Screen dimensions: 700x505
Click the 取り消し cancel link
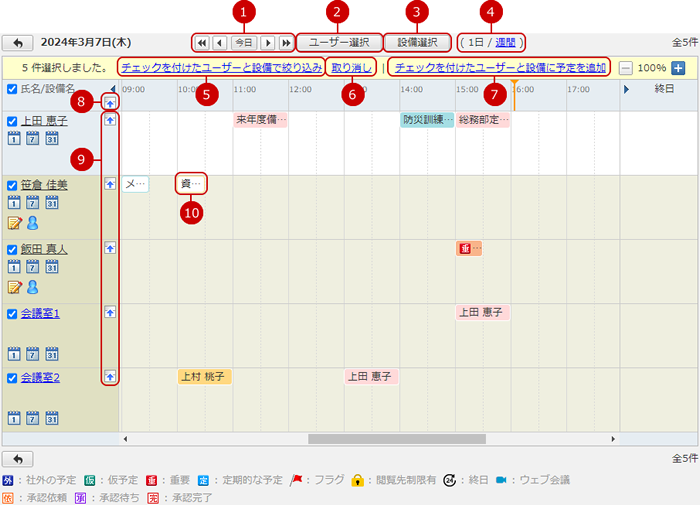pyautogui.click(x=350, y=68)
